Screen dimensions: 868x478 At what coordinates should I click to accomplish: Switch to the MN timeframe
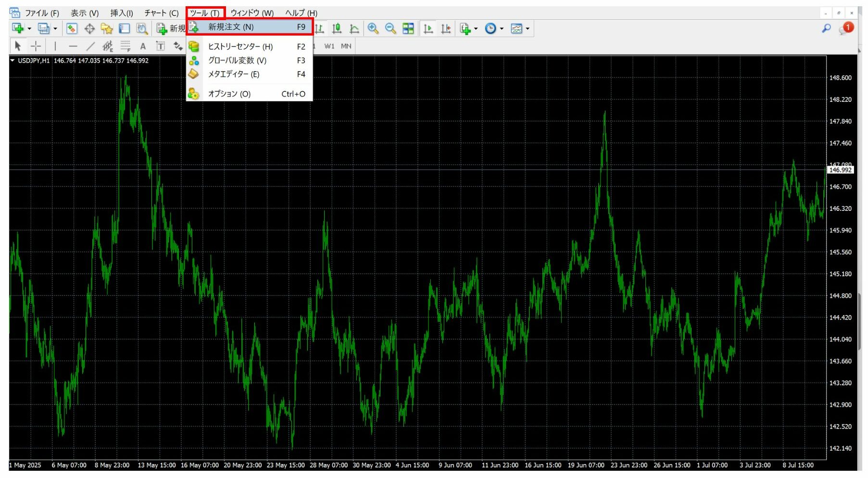pos(346,46)
